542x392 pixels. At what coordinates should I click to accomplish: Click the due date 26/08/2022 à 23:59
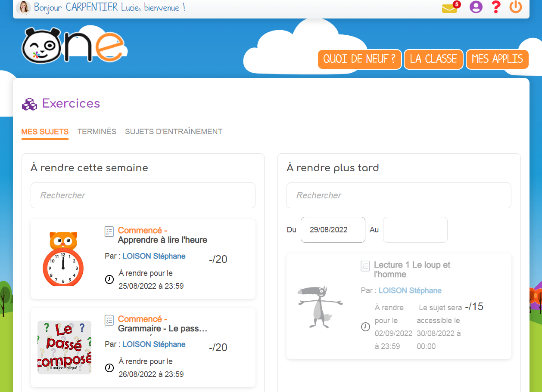(151, 374)
